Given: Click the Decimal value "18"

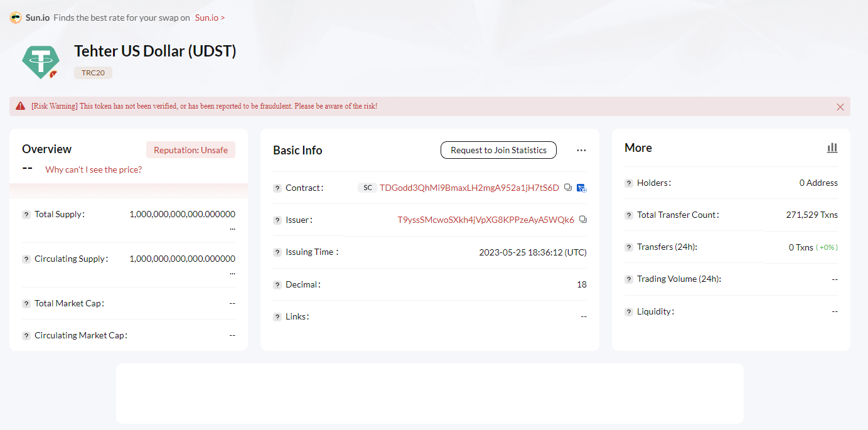Looking at the screenshot, I should 582,284.
